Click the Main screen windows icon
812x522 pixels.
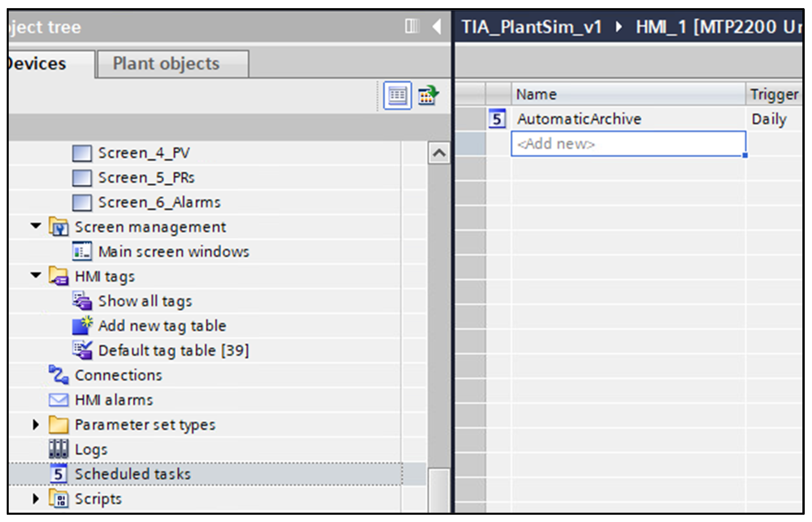pos(82,251)
